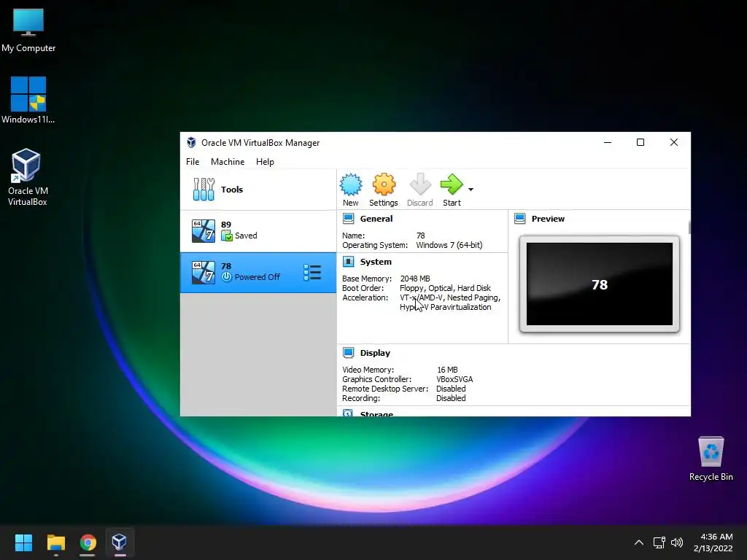
Task: Open the File menu
Action: [193, 162]
